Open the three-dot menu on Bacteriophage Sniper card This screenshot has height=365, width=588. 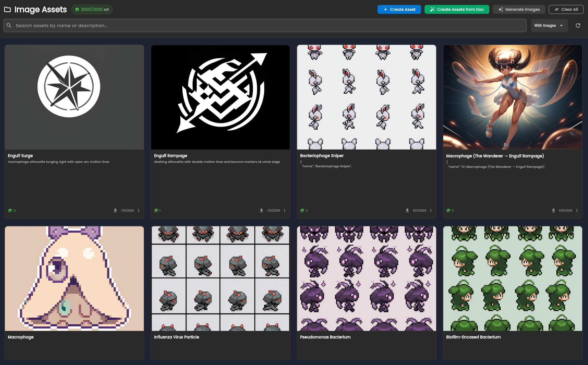pos(431,210)
